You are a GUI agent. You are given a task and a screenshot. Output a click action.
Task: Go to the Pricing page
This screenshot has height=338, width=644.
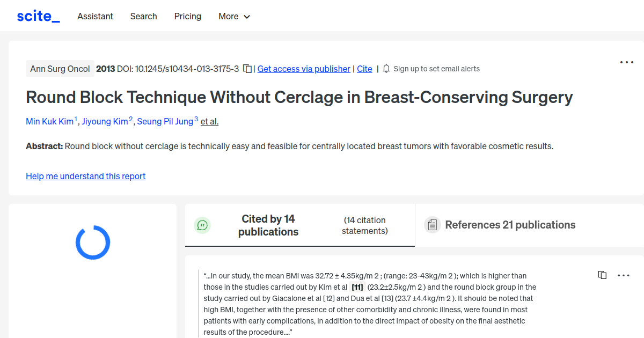click(187, 16)
